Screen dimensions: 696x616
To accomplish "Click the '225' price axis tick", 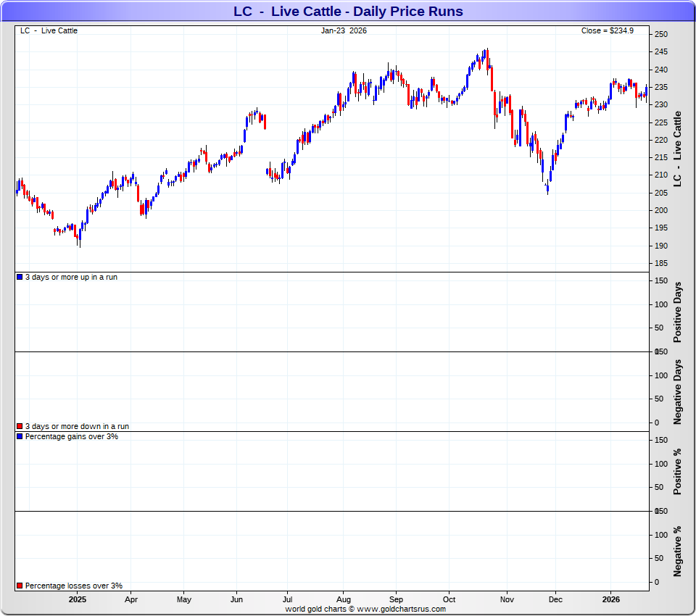I will coord(661,122).
